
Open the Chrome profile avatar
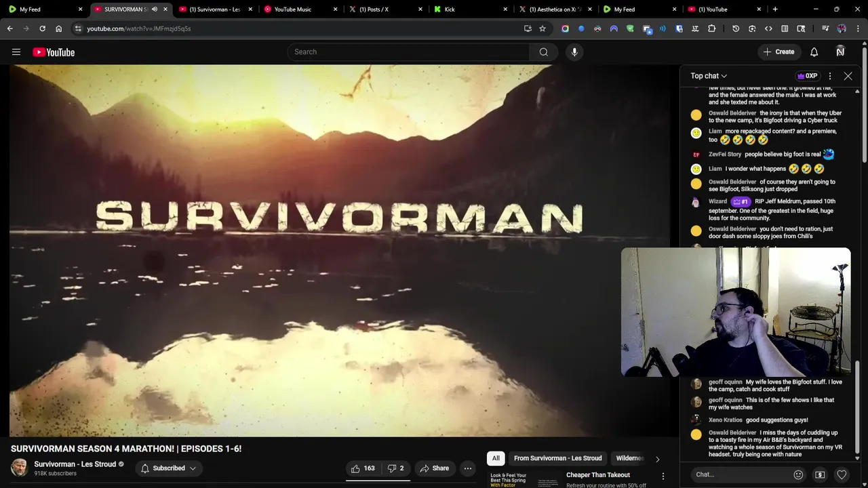pyautogui.click(x=842, y=28)
